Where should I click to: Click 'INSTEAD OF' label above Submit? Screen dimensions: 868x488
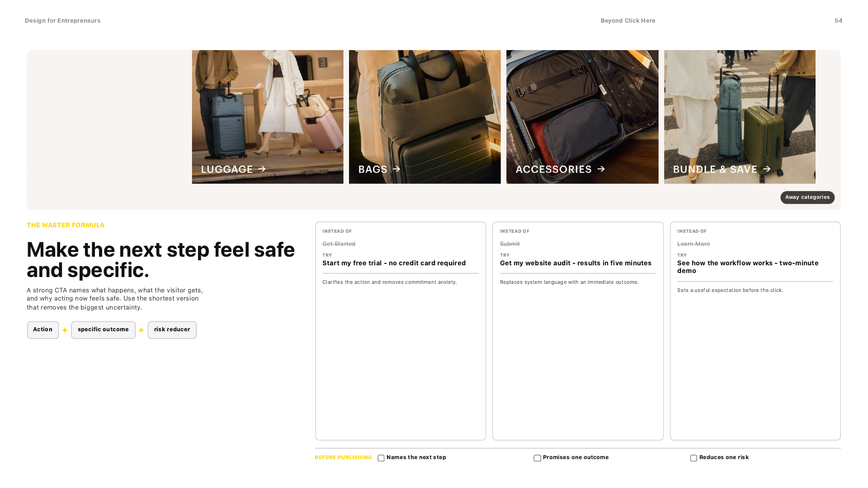click(514, 231)
